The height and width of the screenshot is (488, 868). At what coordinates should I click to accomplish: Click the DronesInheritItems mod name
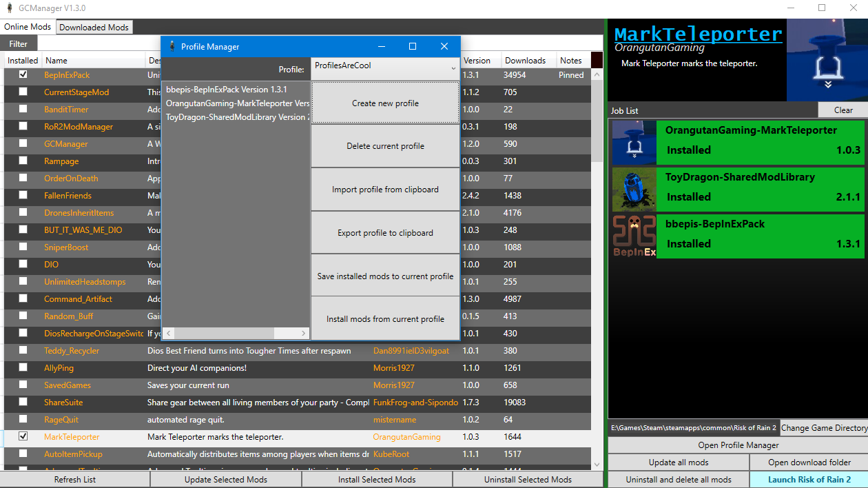79,213
